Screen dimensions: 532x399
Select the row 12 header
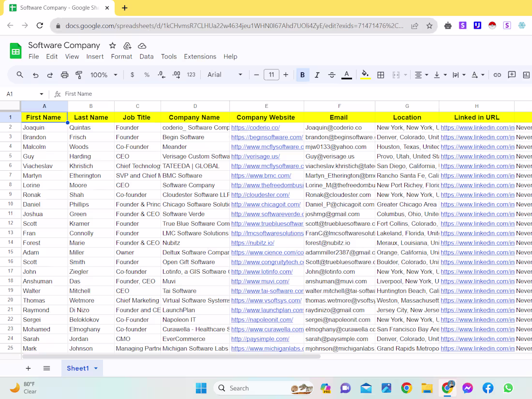click(11, 223)
